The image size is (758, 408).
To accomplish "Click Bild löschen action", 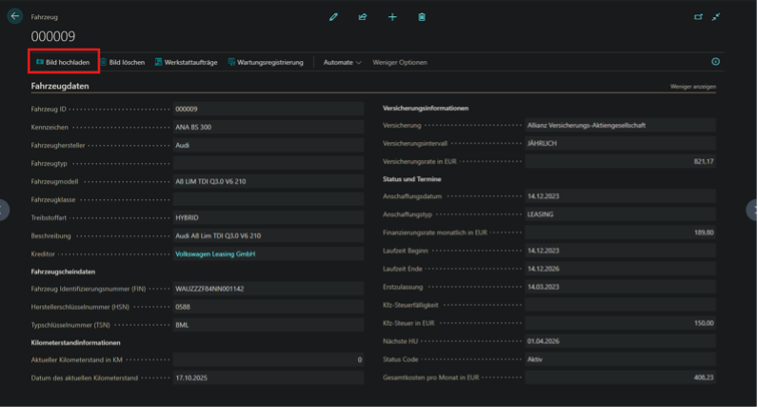I will point(122,62).
